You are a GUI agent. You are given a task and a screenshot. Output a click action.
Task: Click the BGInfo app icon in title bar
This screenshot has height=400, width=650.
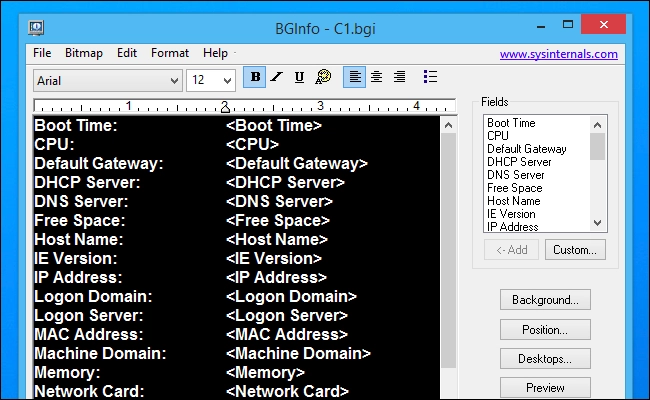coord(36,28)
